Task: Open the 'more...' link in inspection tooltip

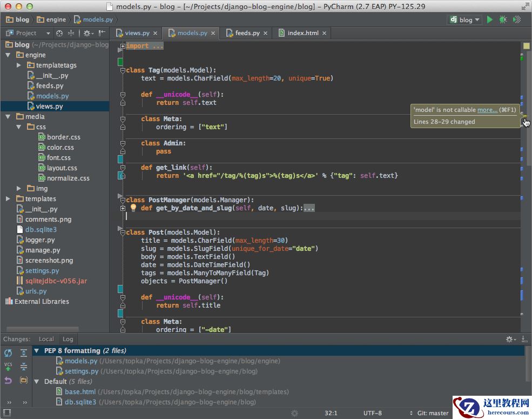Action: pyautogui.click(x=487, y=110)
